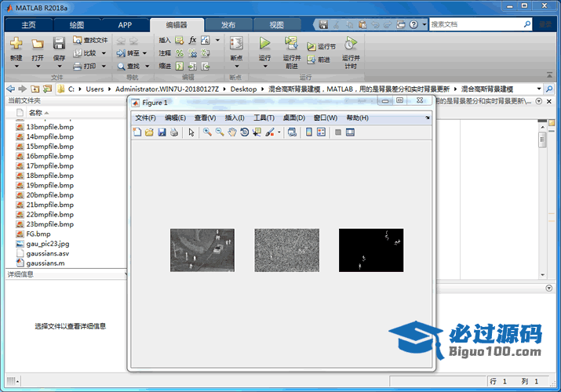Screen dimensions: 561x392
Task: Click the Print icon in Figure 1 toolbar
Action: [173, 132]
